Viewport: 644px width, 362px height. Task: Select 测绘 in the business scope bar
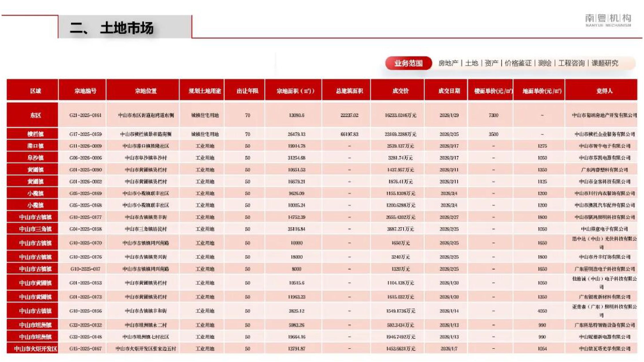pyautogui.click(x=545, y=63)
